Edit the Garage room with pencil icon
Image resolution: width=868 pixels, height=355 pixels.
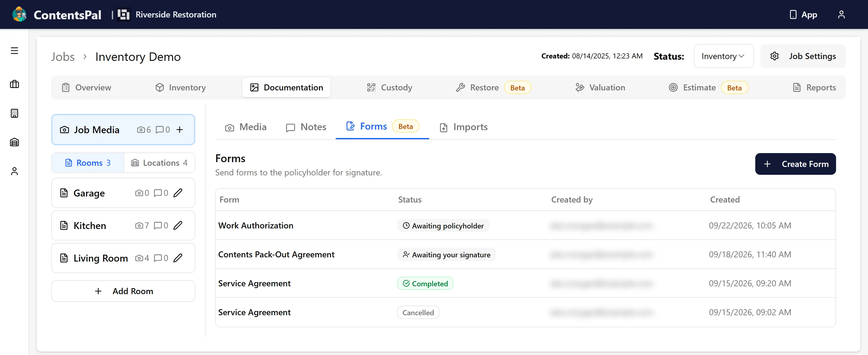coord(178,193)
